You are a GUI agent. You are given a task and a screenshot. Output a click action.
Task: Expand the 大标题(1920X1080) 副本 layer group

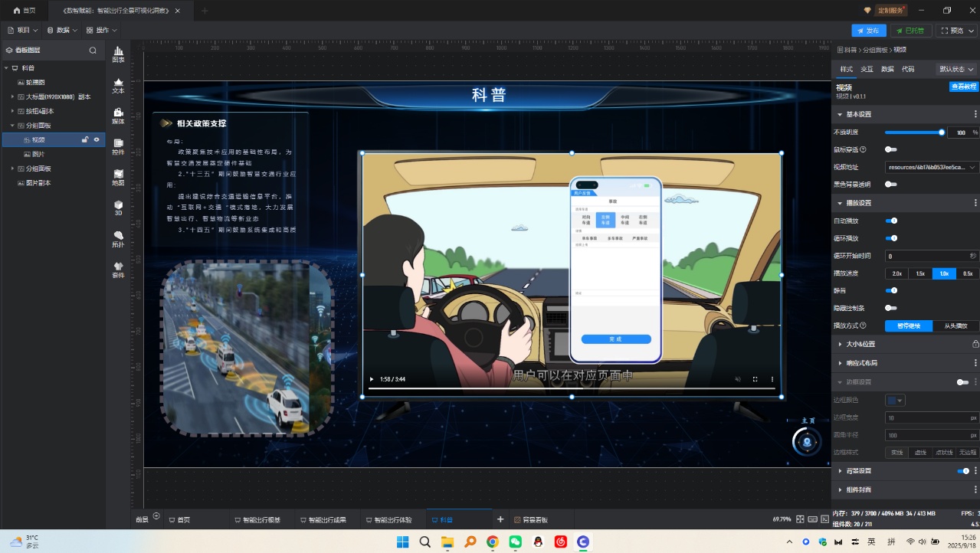point(12,97)
